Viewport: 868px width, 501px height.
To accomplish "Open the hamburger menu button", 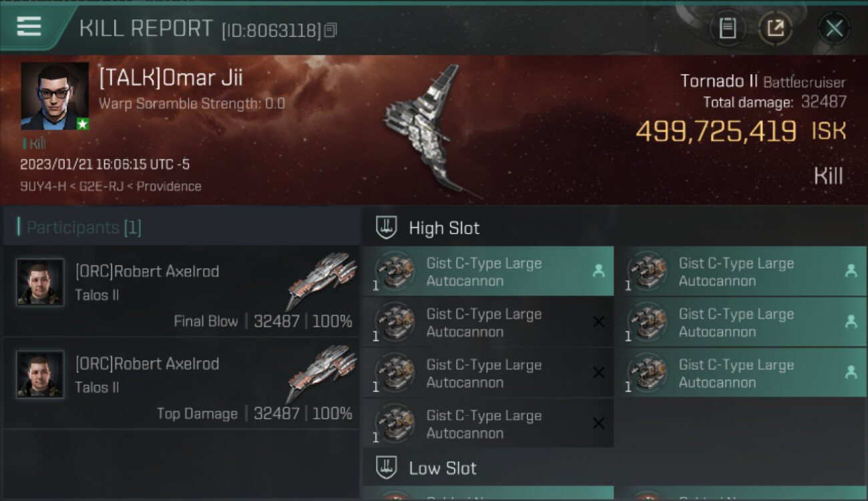I will [29, 27].
